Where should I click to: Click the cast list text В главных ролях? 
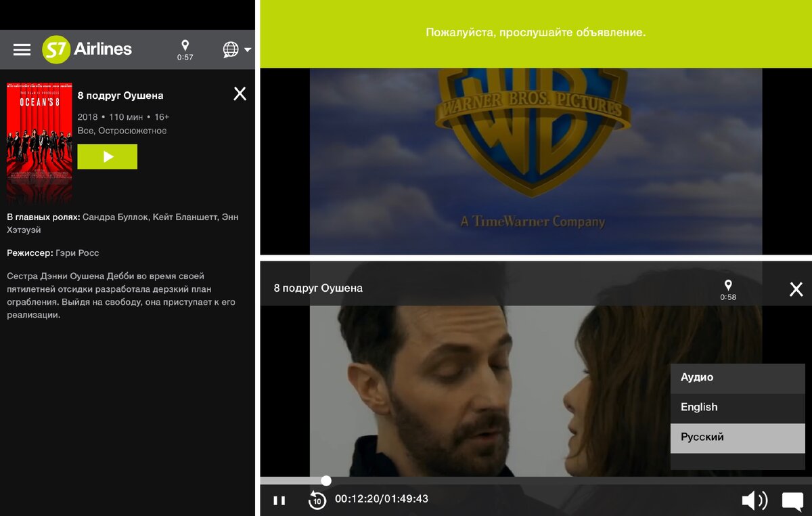pos(122,223)
